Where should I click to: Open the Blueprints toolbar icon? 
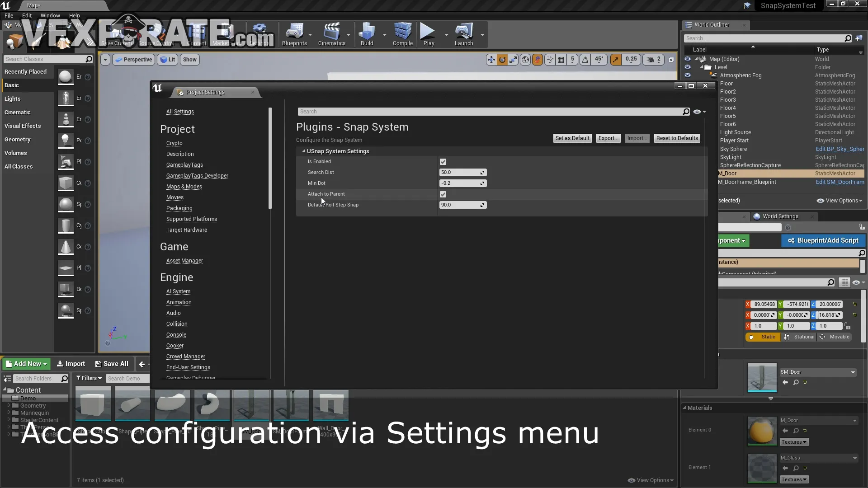pyautogui.click(x=294, y=35)
